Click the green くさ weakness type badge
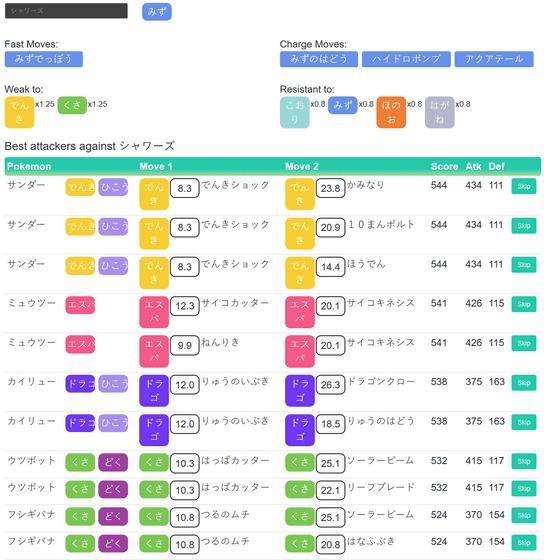 [72, 105]
